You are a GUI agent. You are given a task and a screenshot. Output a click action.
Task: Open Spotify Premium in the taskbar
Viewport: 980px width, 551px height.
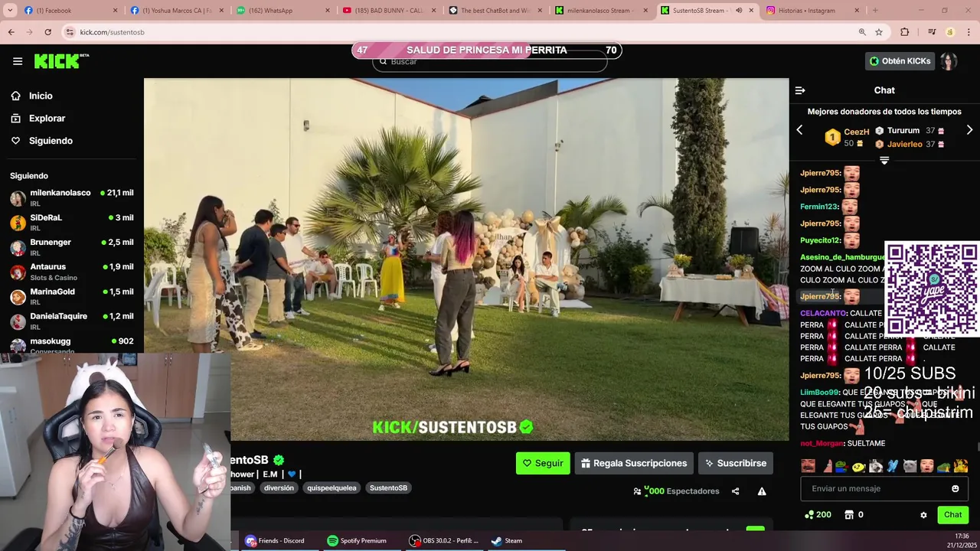point(357,540)
